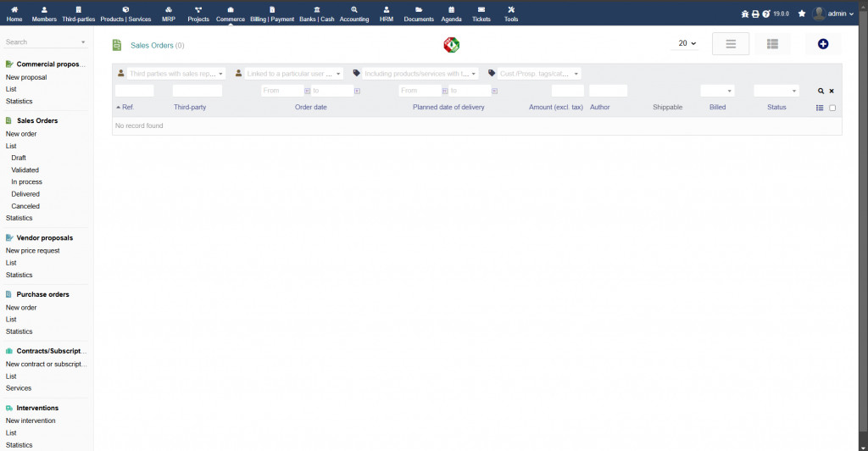Open the Status filter dropdown

pyautogui.click(x=776, y=91)
